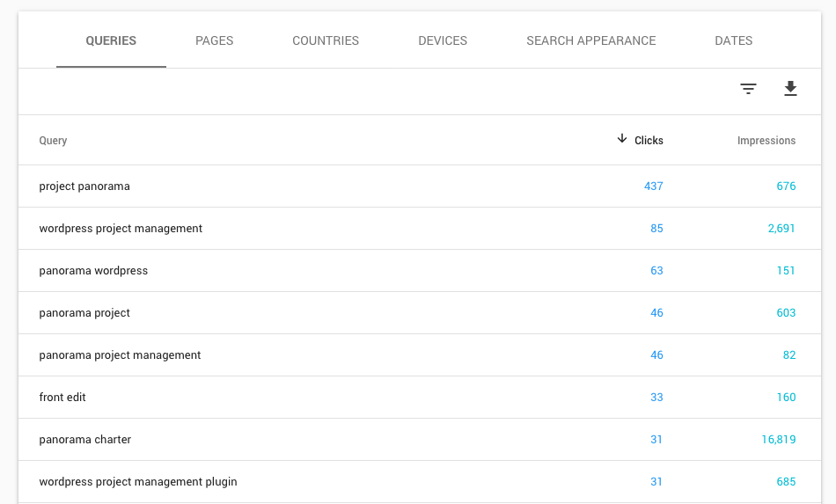Open the 'project panorama' query row
The width and height of the screenshot is (836, 504).
(84, 186)
